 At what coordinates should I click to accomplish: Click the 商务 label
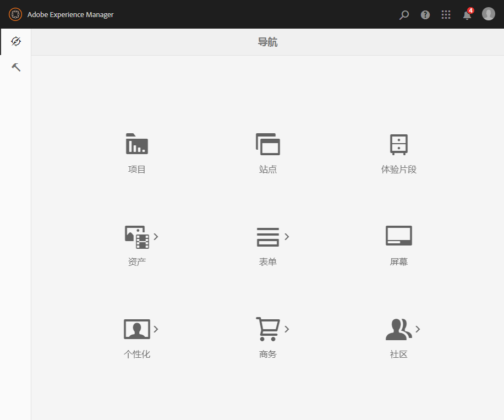tap(268, 354)
